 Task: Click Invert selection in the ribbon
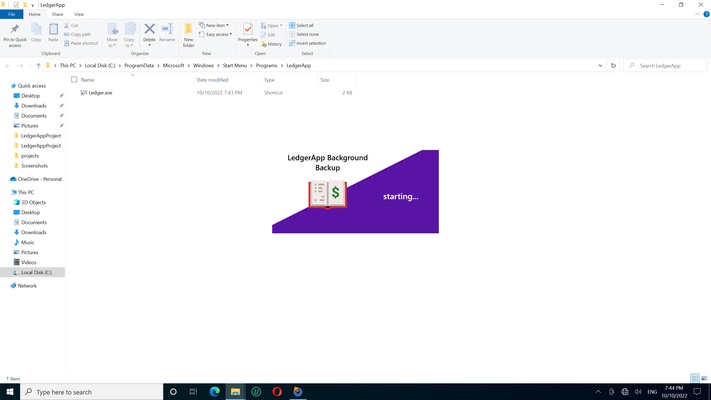(x=309, y=43)
